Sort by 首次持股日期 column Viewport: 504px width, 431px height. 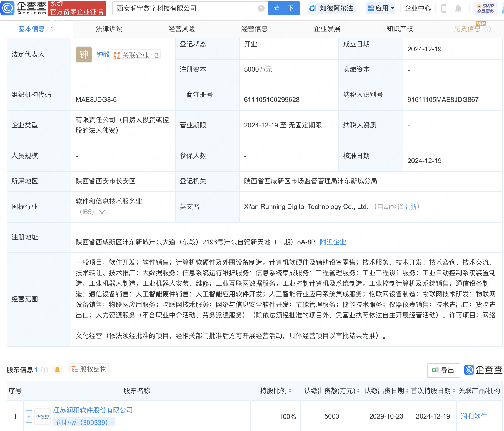[x=454, y=391]
